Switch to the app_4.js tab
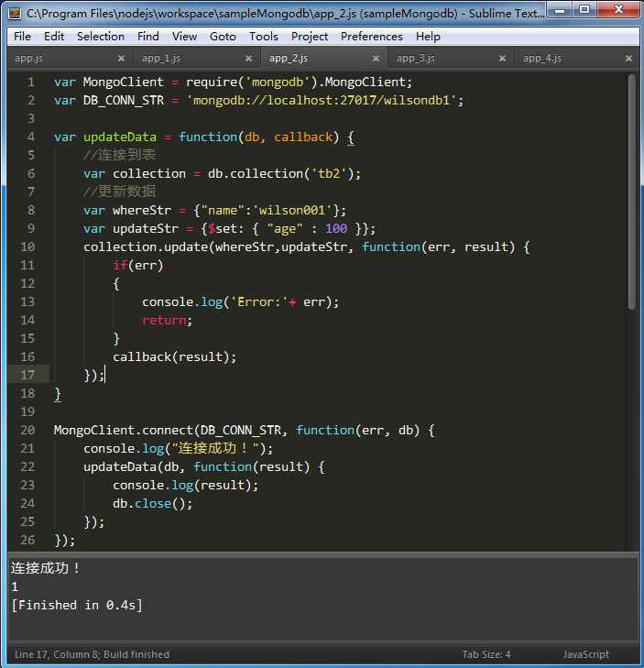 [542, 59]
